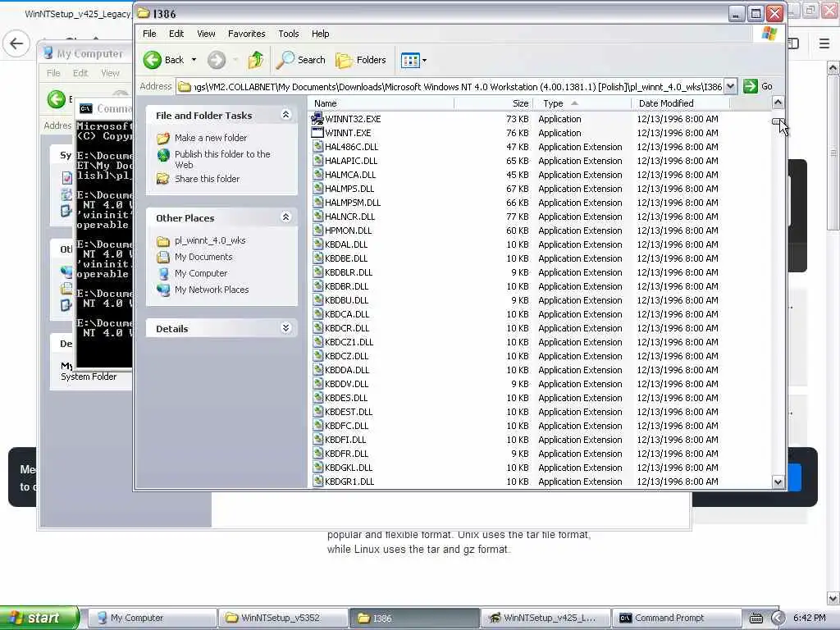Open My Documents from Other Places

click(x=203, y=257)
